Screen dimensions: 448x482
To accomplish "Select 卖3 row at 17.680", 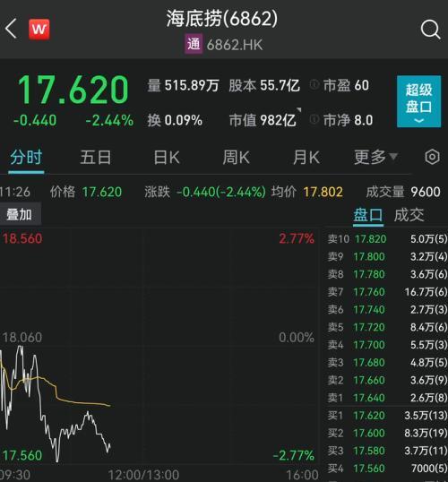I will click(x=387, y=363).
